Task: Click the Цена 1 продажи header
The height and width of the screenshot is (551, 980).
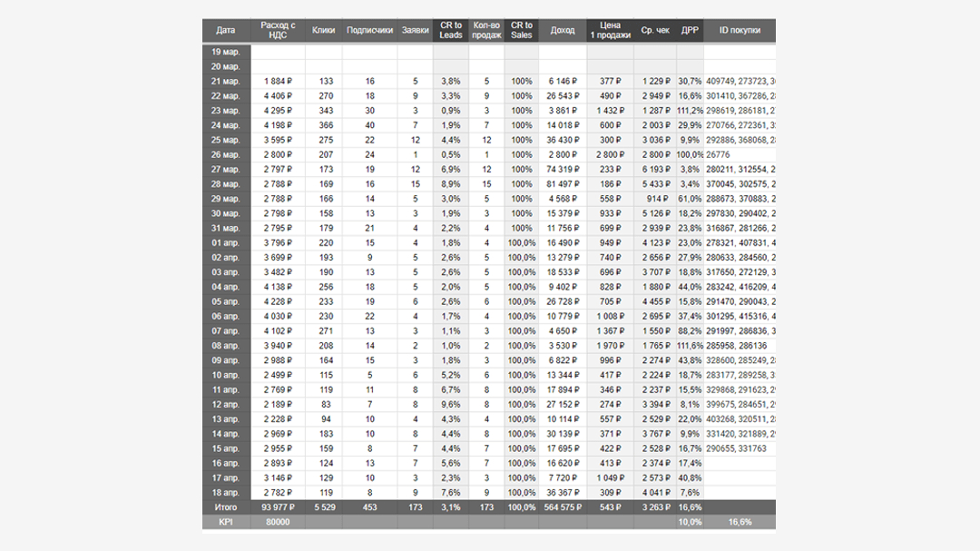Action: click(x=610, y=30)
